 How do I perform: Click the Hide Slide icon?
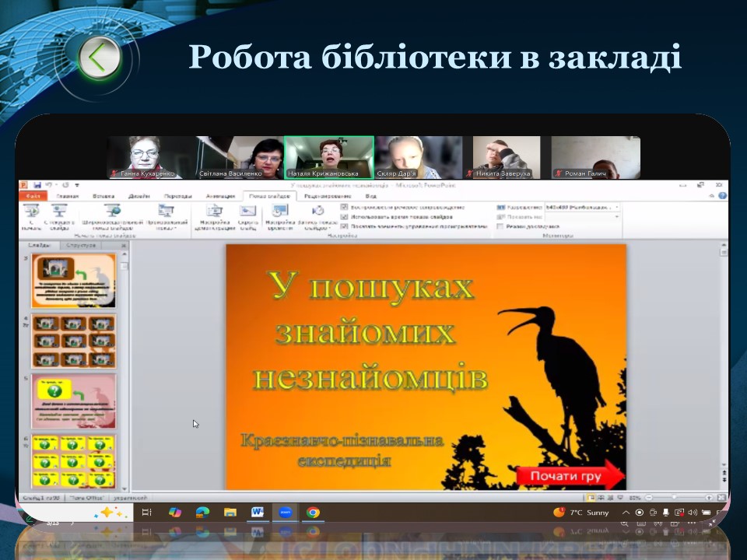248,212
